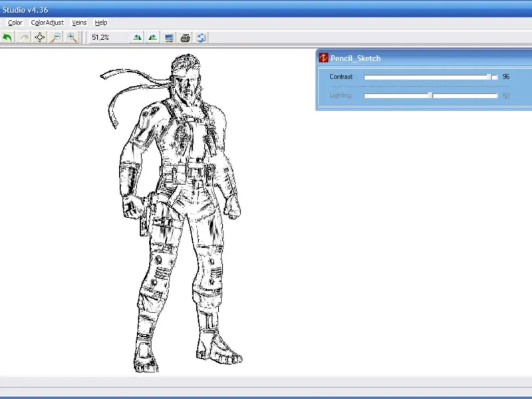
Task: Click the Contrast slider handle
Action: pyautogui.click(x=489, y=77)
